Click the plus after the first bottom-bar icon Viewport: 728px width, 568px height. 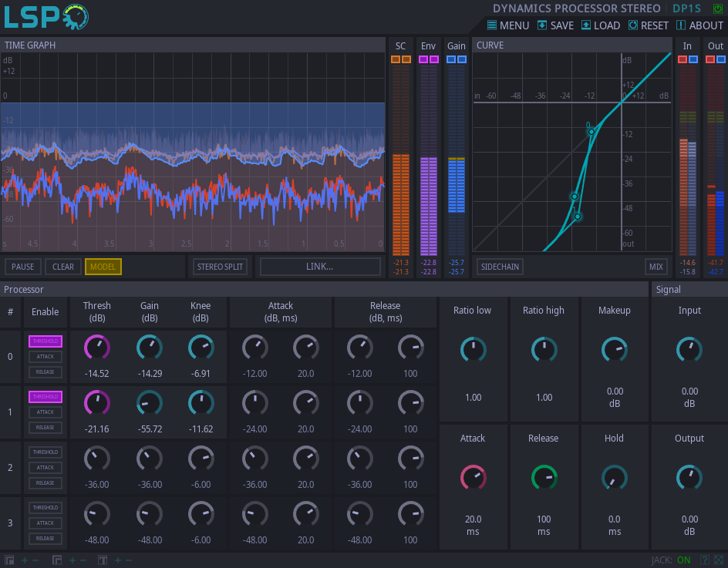[x=25, y=560]
